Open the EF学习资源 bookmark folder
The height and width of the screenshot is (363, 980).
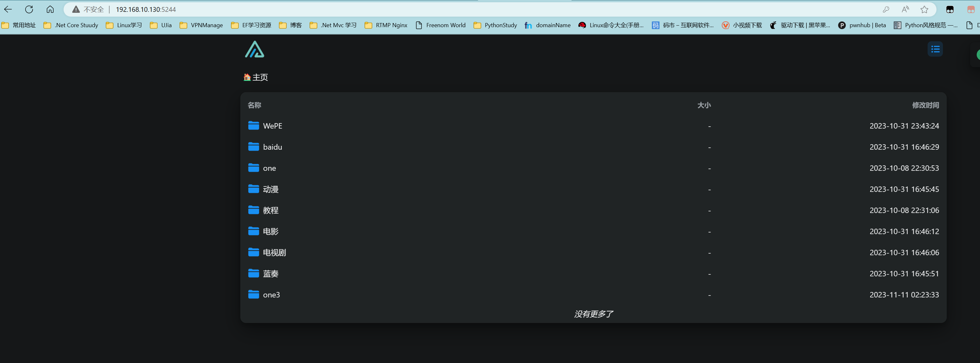[x=251, y=25]
